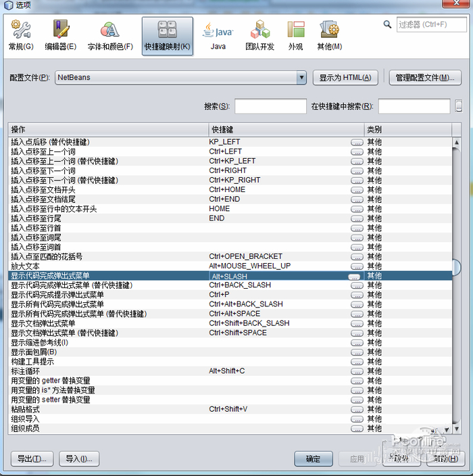The width and height of the screenshot is (473, 476).
Task: Click the 帮助(H) help button
Action: click(445, 458)
